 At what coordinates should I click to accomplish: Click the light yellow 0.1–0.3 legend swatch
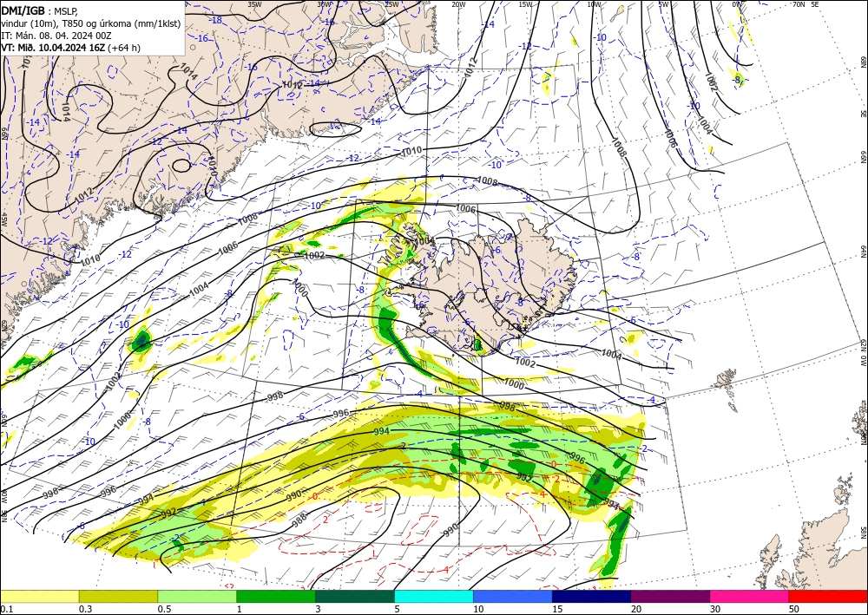[x=39, y=596]
